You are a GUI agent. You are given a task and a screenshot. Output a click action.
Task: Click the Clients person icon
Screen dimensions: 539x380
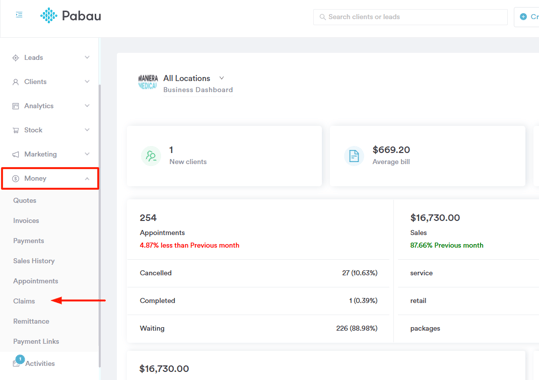[15, 82]
